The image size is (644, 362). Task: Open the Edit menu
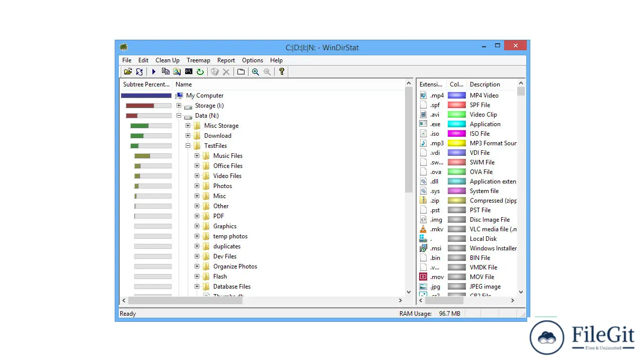[143, 60]
